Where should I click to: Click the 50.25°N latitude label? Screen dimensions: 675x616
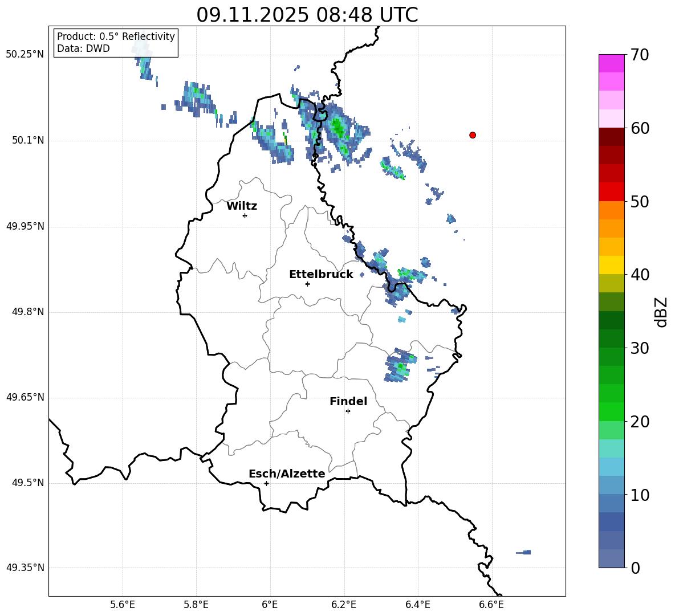[25, 55]
